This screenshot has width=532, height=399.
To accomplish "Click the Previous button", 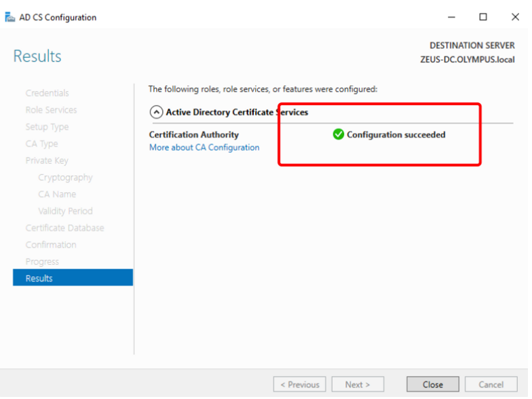I will click(x=299, y=384).
